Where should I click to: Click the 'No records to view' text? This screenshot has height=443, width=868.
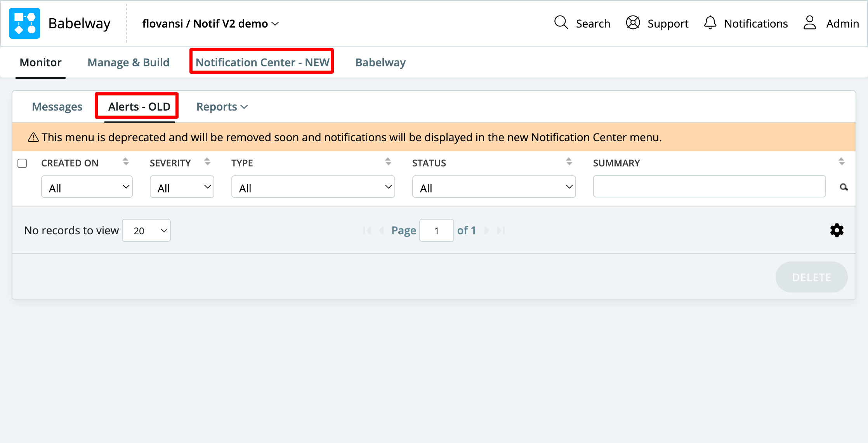71,230
